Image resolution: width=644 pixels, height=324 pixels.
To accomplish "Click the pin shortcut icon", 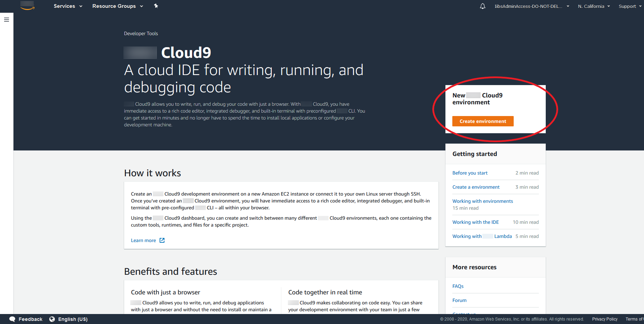I will point(156,6).
